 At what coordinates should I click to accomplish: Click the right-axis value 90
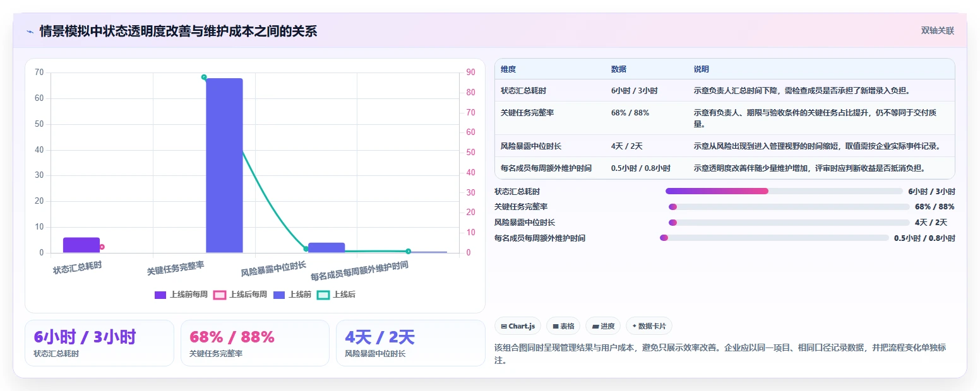[471, 73]
